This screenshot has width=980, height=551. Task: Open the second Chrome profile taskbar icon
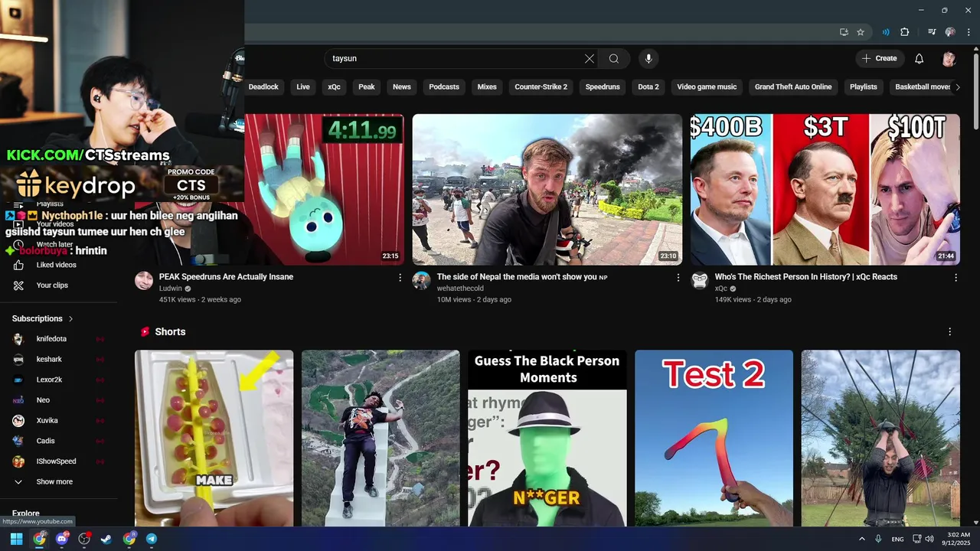click(x=129, y=539)
